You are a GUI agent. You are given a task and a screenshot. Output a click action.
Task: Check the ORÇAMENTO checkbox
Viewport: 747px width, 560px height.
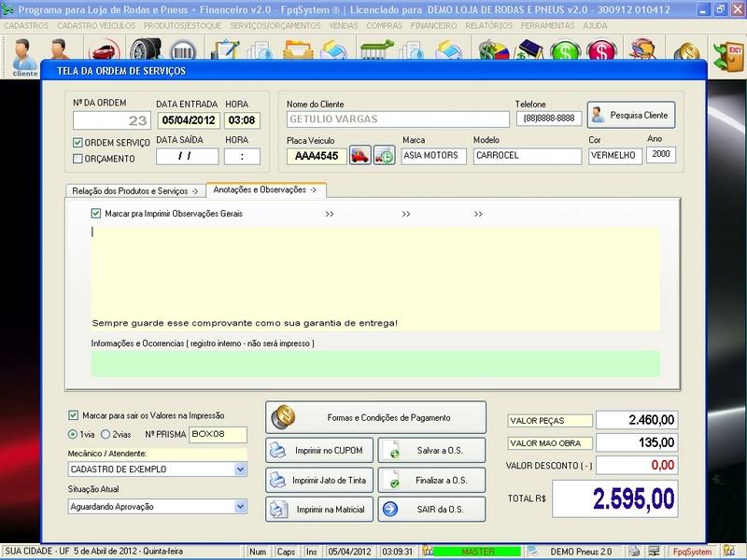pyautogui.click(x=78, y=159)
